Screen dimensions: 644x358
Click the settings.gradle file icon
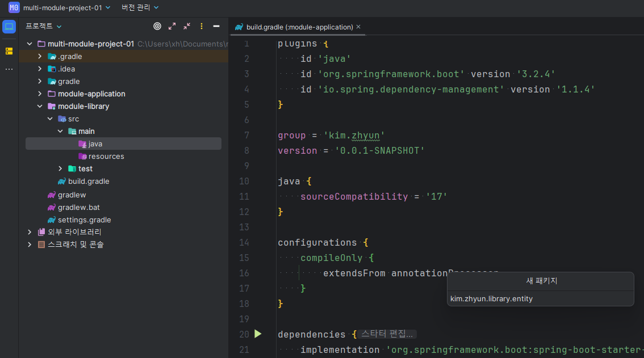coord(51,220)
